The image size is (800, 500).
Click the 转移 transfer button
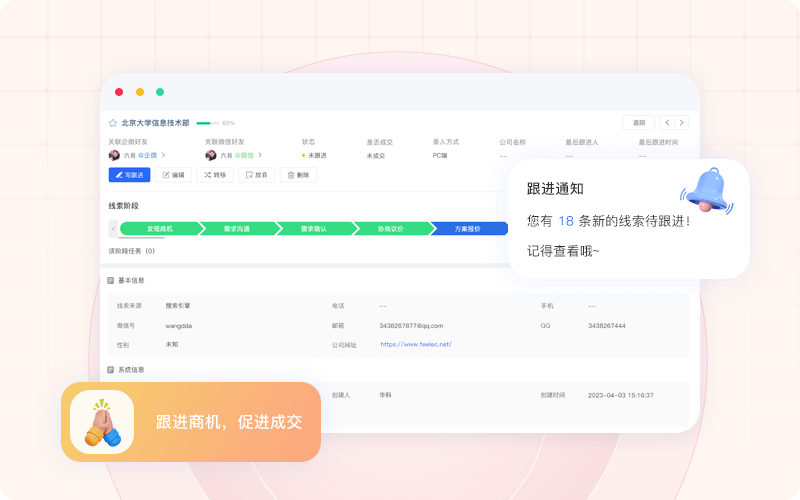214,174
